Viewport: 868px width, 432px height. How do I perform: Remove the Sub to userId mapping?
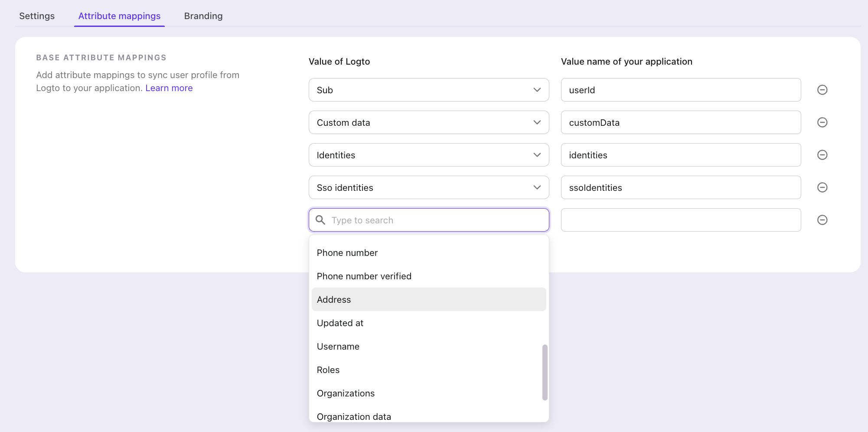coord(822,90)
